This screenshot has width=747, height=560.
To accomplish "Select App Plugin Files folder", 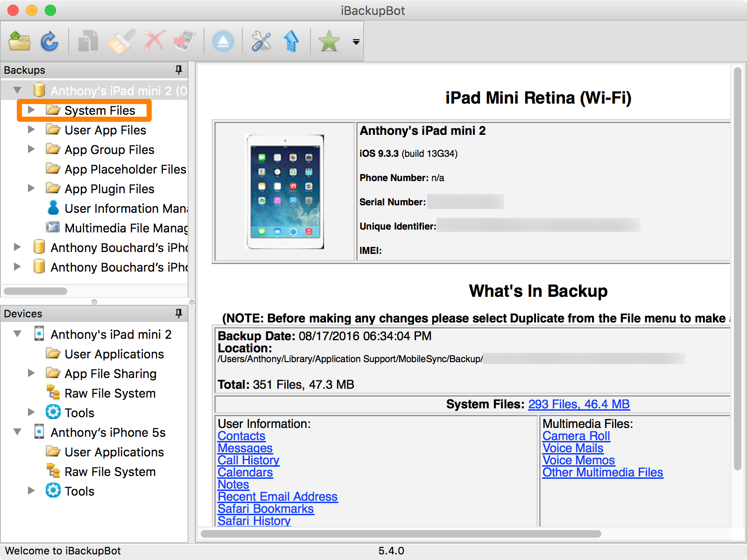I will (x=109, y=189).
